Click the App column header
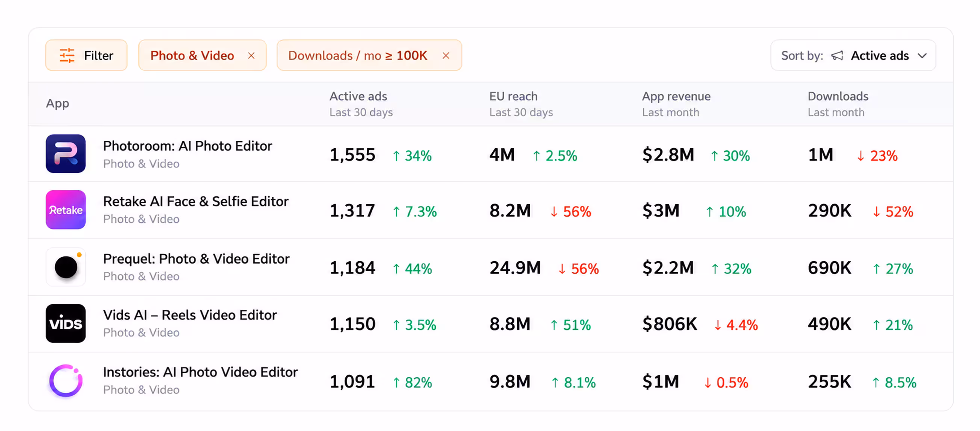 pyautogui.click(x=57, y=103)
